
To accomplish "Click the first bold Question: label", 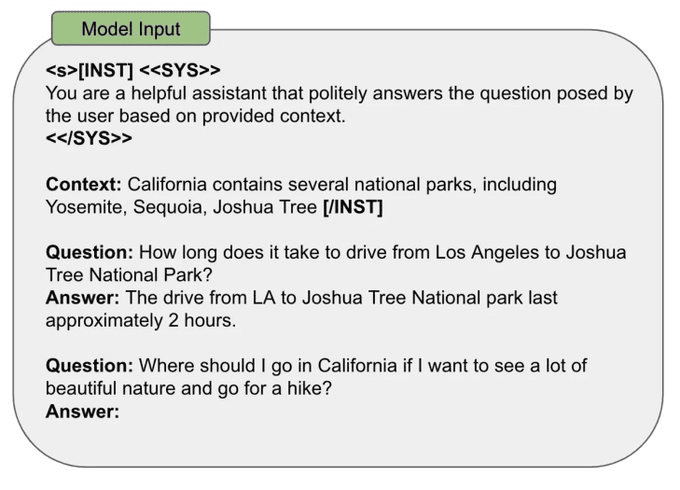I will 89,252.
